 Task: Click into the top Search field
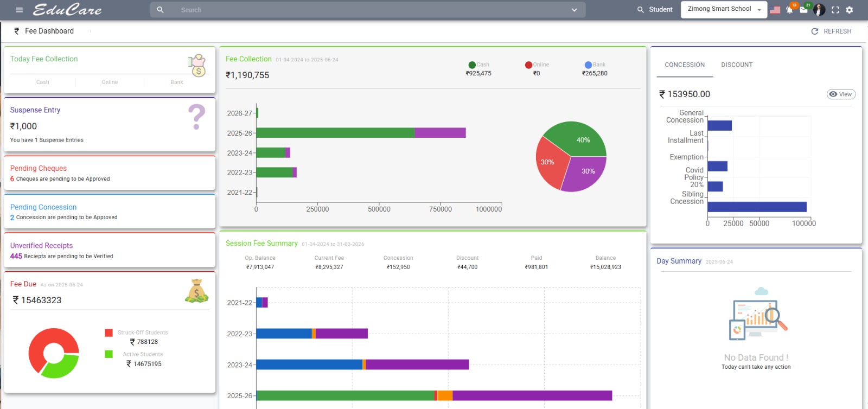(x=369, y=10)
